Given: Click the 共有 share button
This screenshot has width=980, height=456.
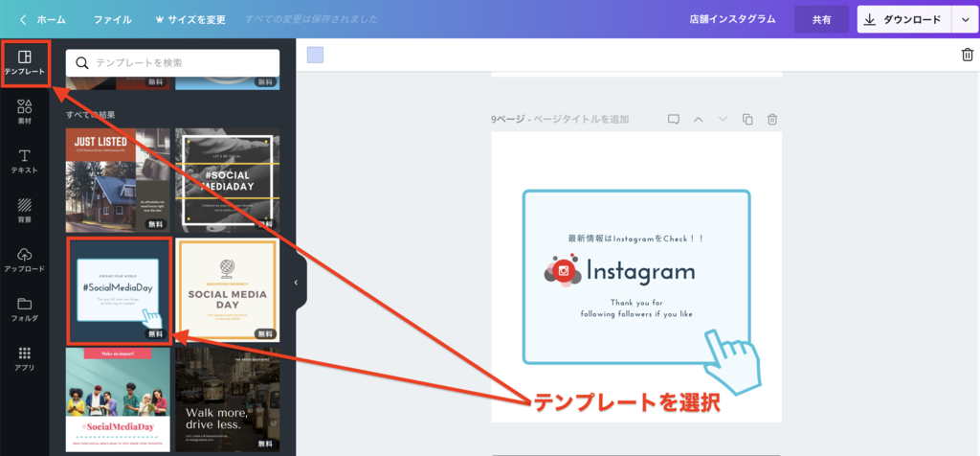Looking at the screenshot, I should (x=821, y=19).
